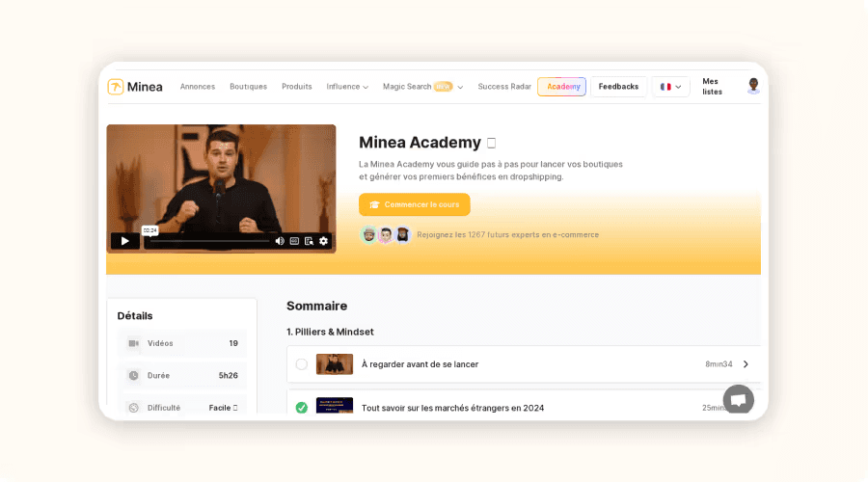Click the duration '8min34'
This screenshot has width=868, height=482.
[x=719, y=364]
